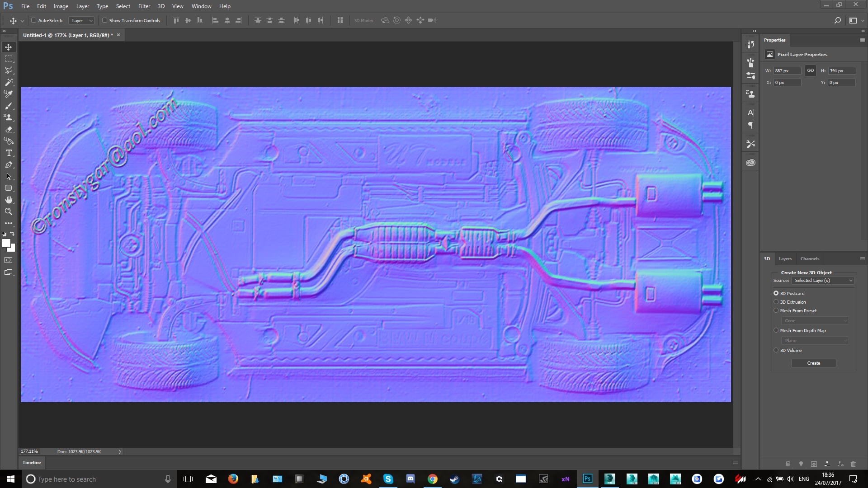Screen dimensions: 868x488
Task: Select the Pen tool
Action: click(9, 164)
